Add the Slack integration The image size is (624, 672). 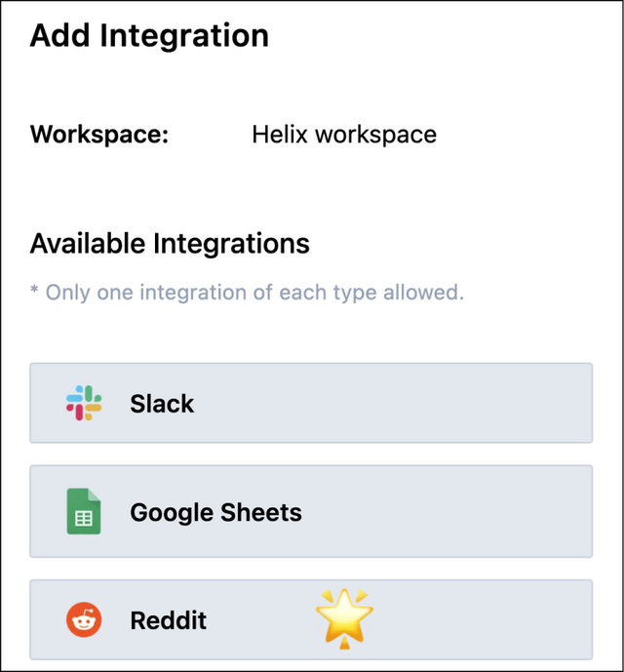311,403
